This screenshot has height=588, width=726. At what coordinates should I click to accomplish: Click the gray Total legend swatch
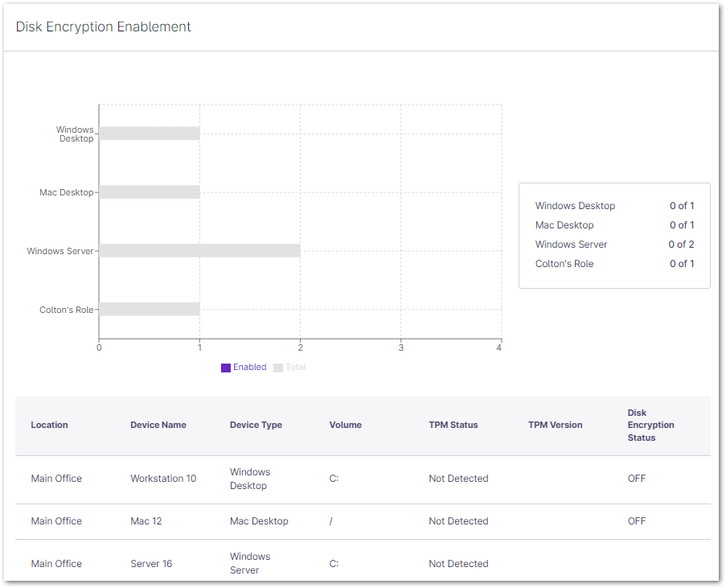click(x=278, y=368)
